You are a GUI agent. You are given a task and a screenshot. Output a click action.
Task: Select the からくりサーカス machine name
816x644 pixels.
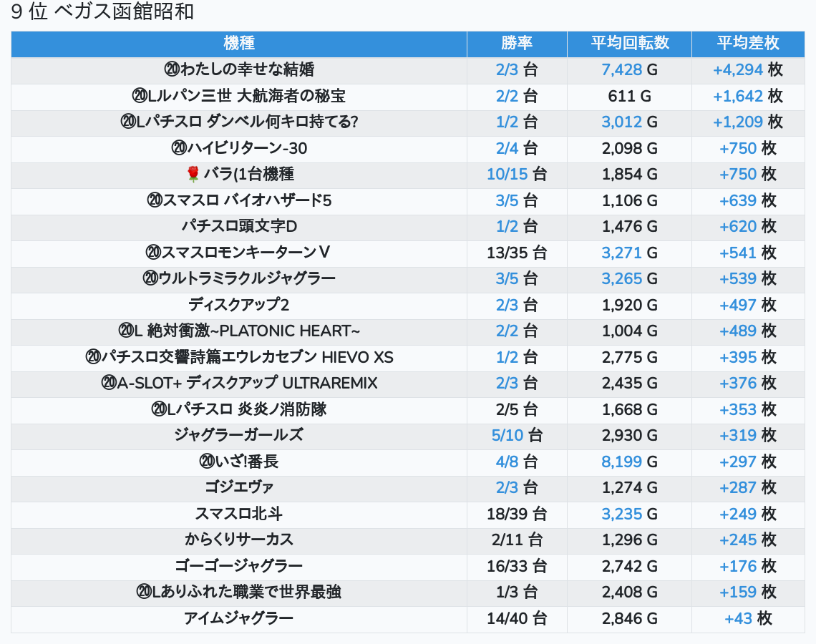click(x=239, y=540)
